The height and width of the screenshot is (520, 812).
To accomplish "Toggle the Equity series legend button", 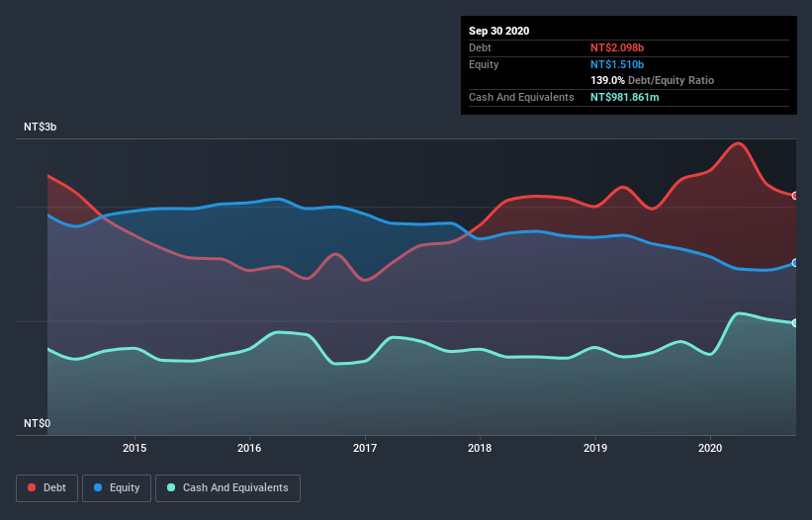I will click(x=117, y=488).
